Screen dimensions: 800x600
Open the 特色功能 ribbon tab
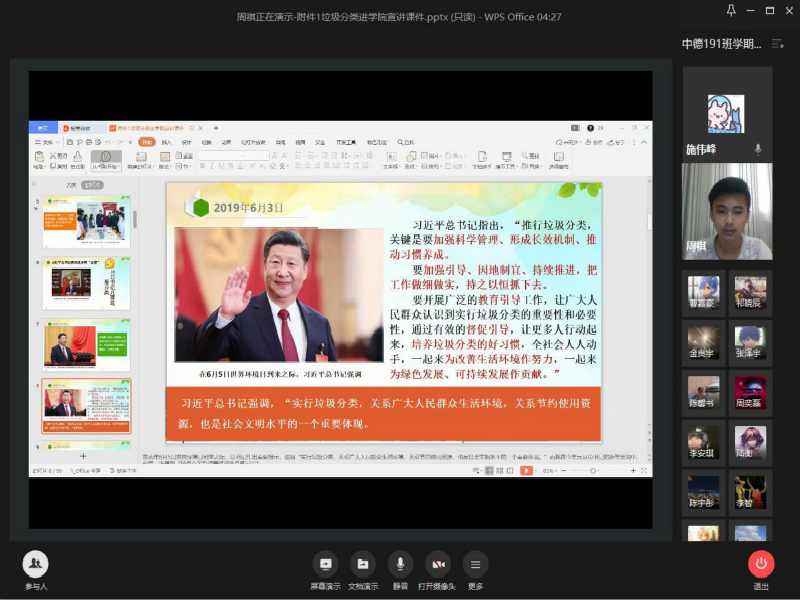[x=377, y=142]
